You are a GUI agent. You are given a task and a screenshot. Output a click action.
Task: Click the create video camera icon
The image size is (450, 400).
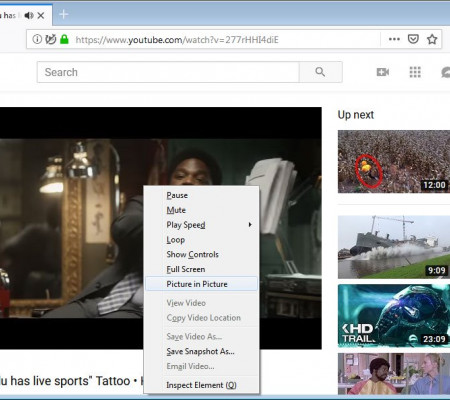[382, 72]
